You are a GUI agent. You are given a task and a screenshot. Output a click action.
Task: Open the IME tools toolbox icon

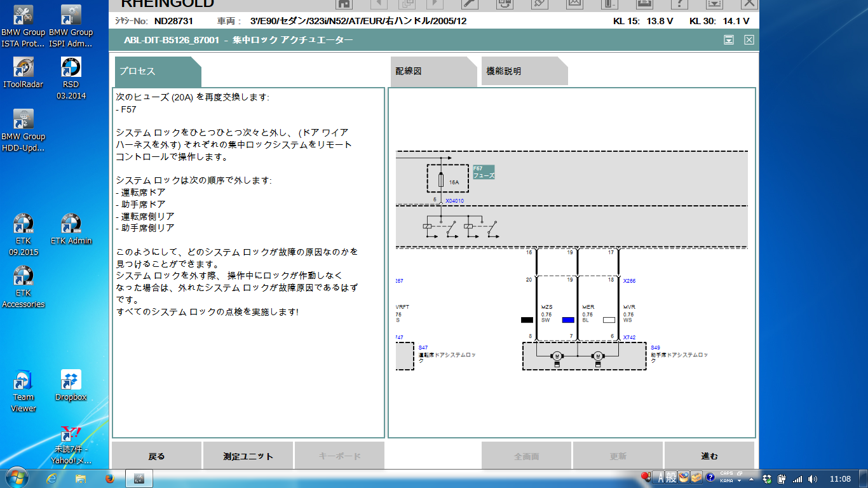click(696, 478)
